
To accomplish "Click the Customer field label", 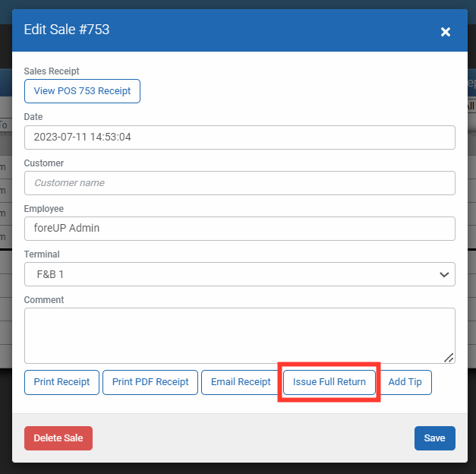I will (x=44, y=163).
